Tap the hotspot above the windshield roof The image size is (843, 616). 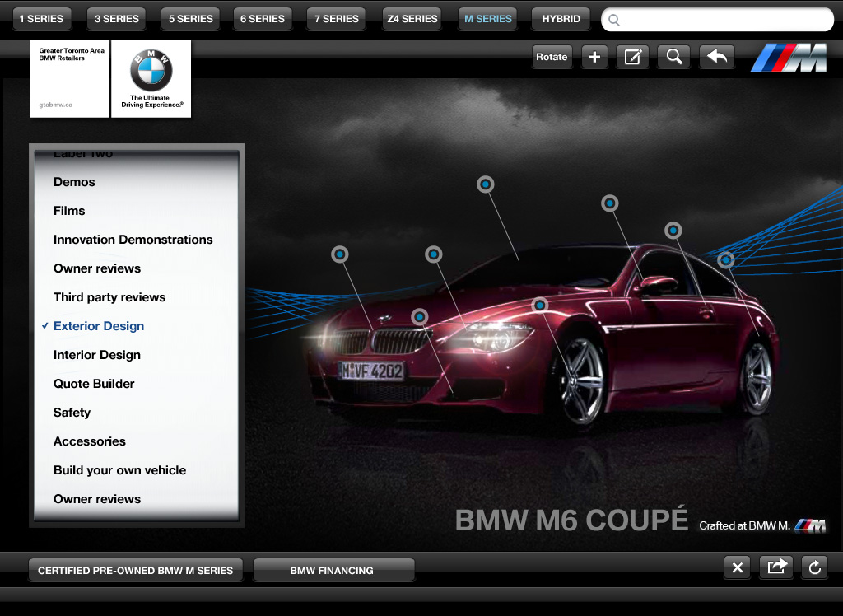[486, 184]
